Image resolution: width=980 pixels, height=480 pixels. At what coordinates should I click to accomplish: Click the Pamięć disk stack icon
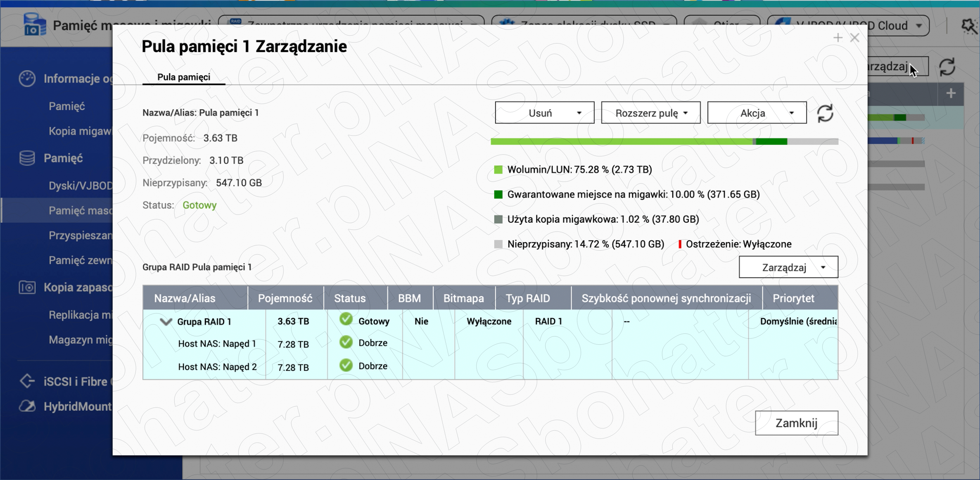tap(27, 158)
